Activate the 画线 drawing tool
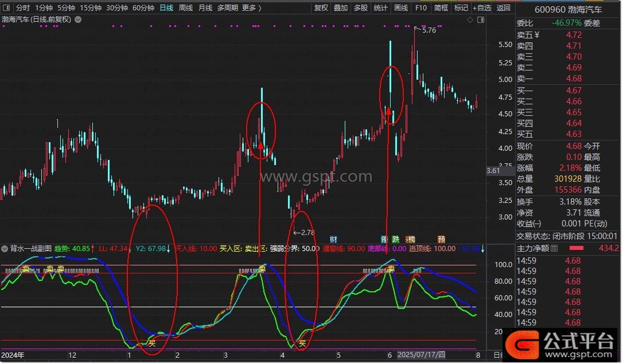The image size is (623, 364). pyautogui.click(x=400, y=7)
